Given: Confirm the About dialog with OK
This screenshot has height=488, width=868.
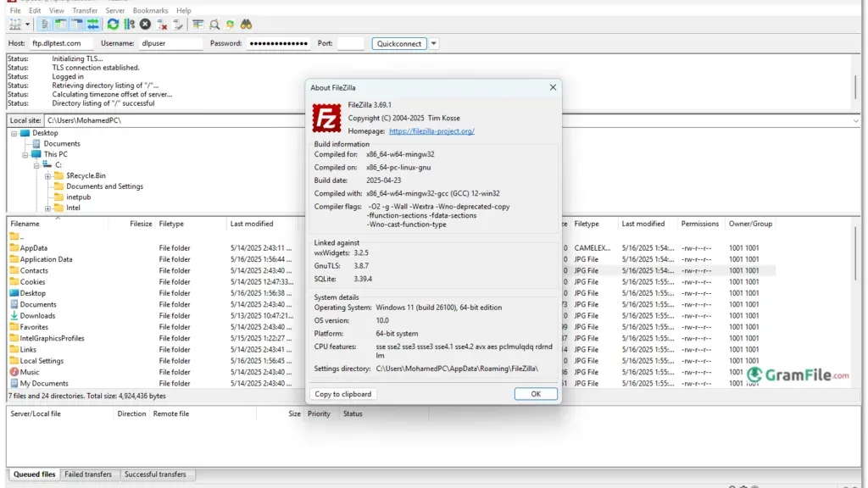Looking at the screenshot, I should [x=536, y=394].
